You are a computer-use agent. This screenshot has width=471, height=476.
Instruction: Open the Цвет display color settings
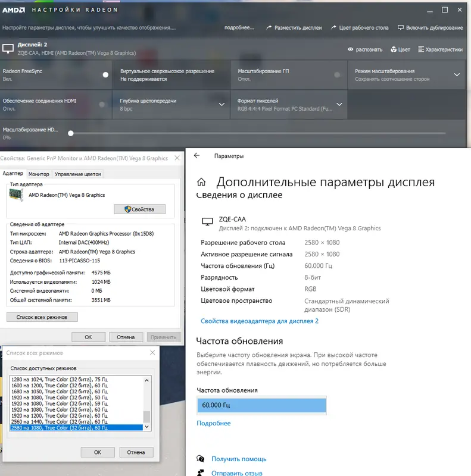400,49
